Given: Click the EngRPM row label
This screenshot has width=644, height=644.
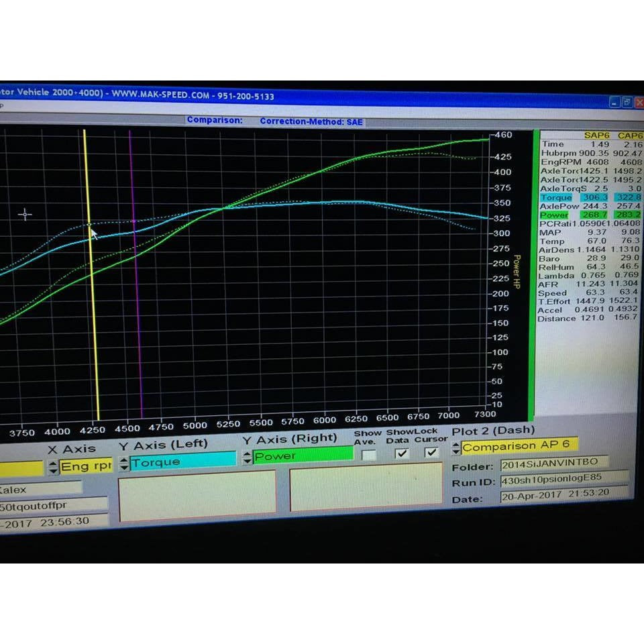Looking at the screenshot, I should (x=559, y=162).
